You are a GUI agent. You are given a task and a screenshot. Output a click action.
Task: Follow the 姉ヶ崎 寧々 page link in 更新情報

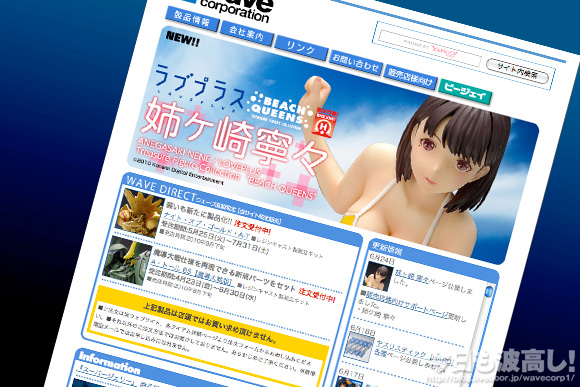point(411,276)
